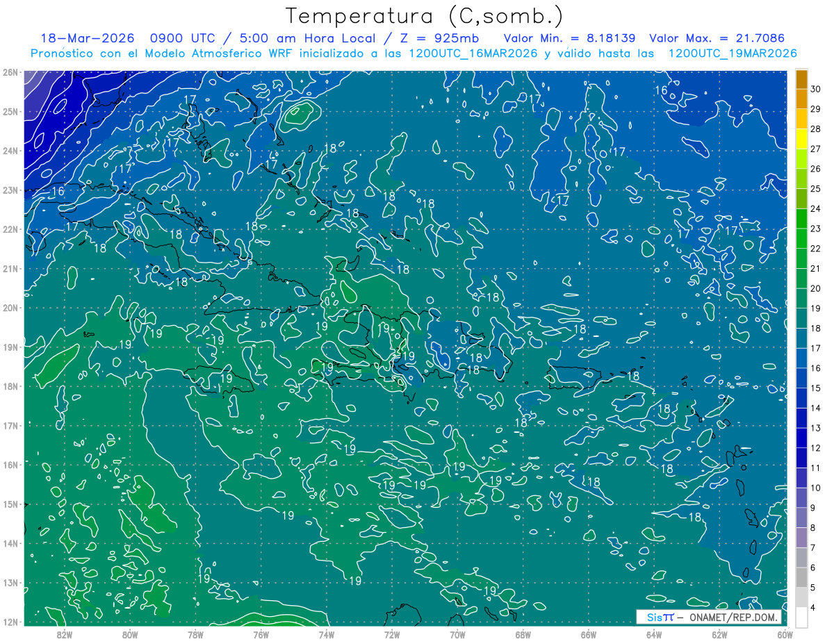Image resolution: width=834 pixels, height=644 pixels.
Task: Click the color bar label "30"
Action: (815, 89)
